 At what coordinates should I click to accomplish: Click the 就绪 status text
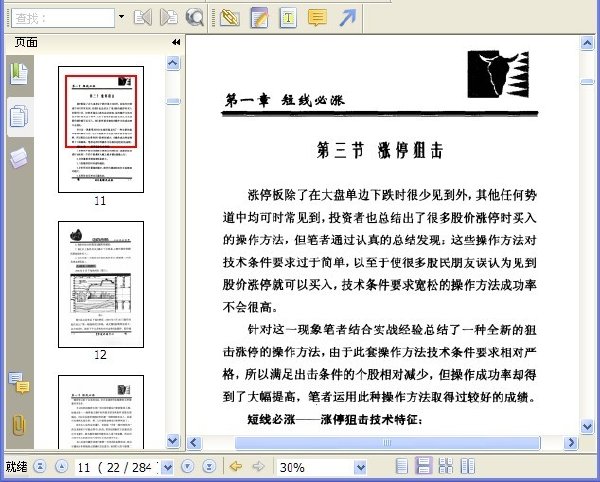[x=16, y=467]
